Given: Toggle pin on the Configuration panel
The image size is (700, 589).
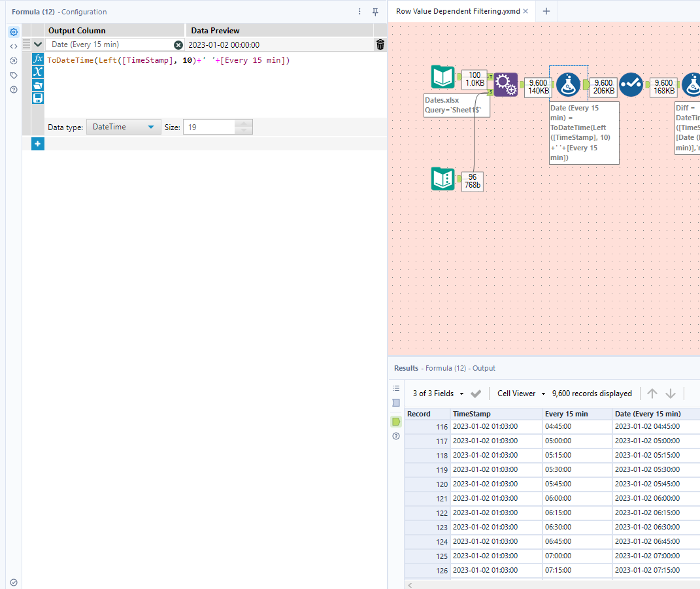Looking at the screenshot, I should [x=375, y=12].
